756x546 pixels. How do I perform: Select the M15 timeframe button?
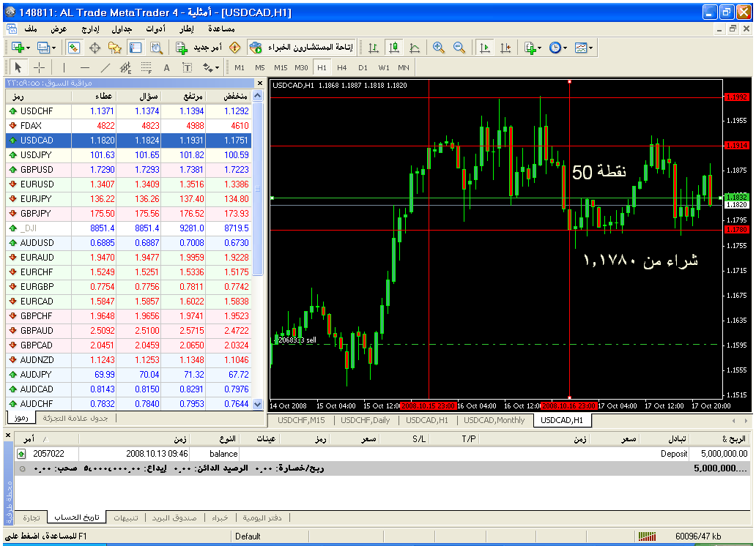point(281,68)
